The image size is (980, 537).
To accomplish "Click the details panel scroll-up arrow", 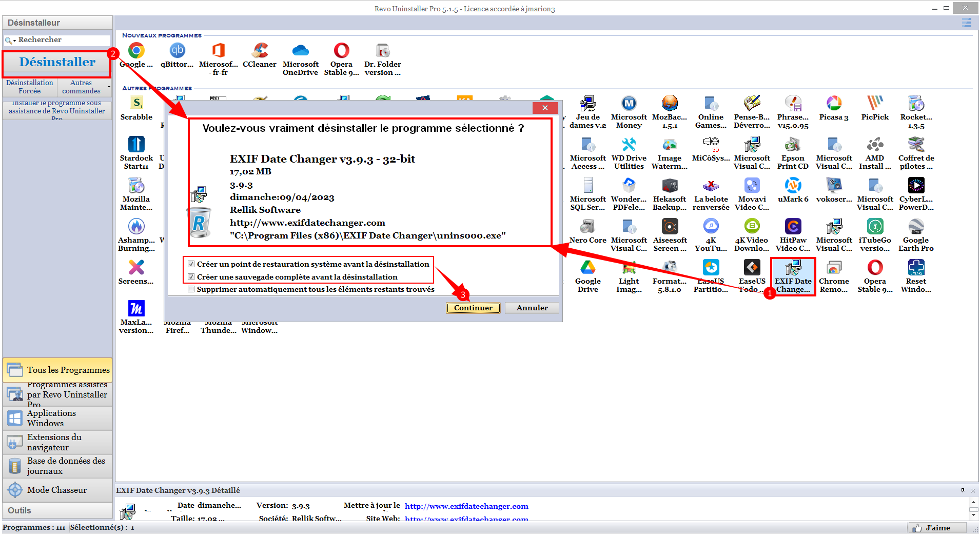I will [973, 503].
